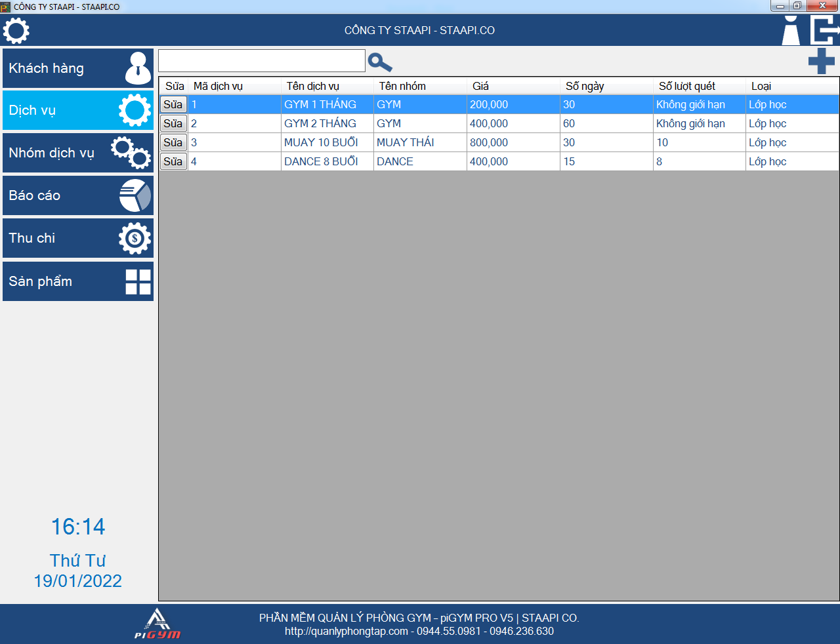Viewport: 840px width, 644px height.
Task: Click the piGYM logo in footer
Action: (157, 624)
